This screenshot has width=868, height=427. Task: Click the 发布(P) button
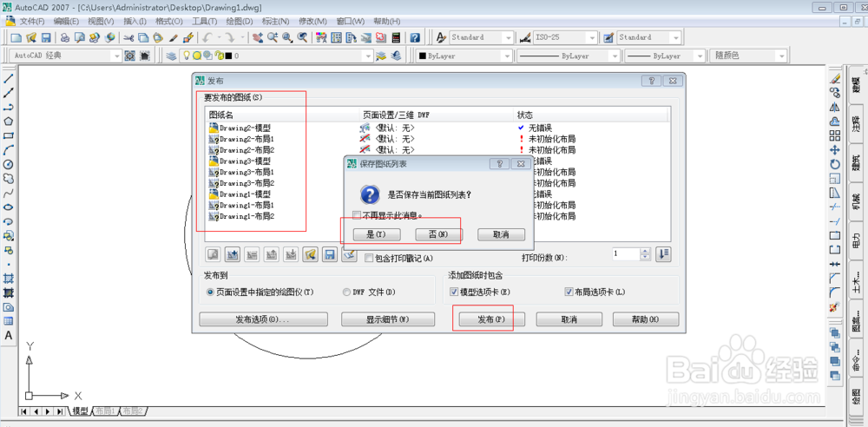(491, 319)
